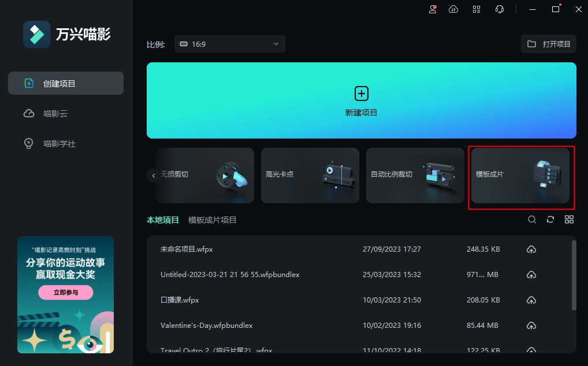Click the 万兴喵影 logo
588x366 pixels.
point(36,34)
